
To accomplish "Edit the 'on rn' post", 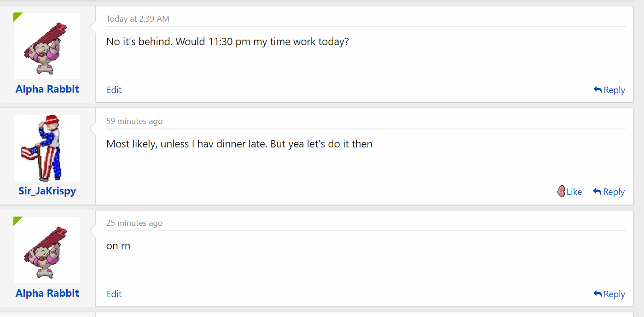I will tap(114, 294).
